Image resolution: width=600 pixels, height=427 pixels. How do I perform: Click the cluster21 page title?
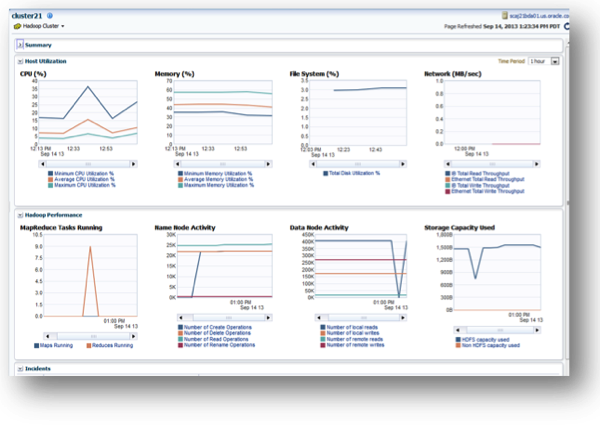[x=27, y=16]
